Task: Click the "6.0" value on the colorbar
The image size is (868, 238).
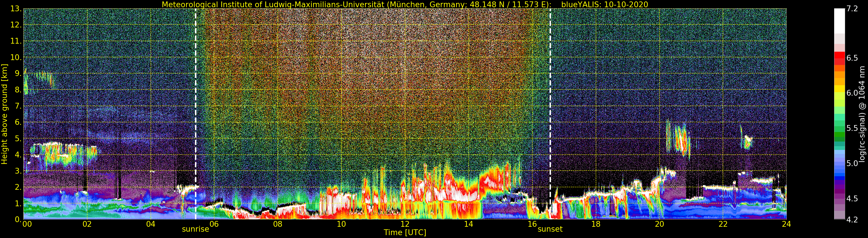Action: 852,93
